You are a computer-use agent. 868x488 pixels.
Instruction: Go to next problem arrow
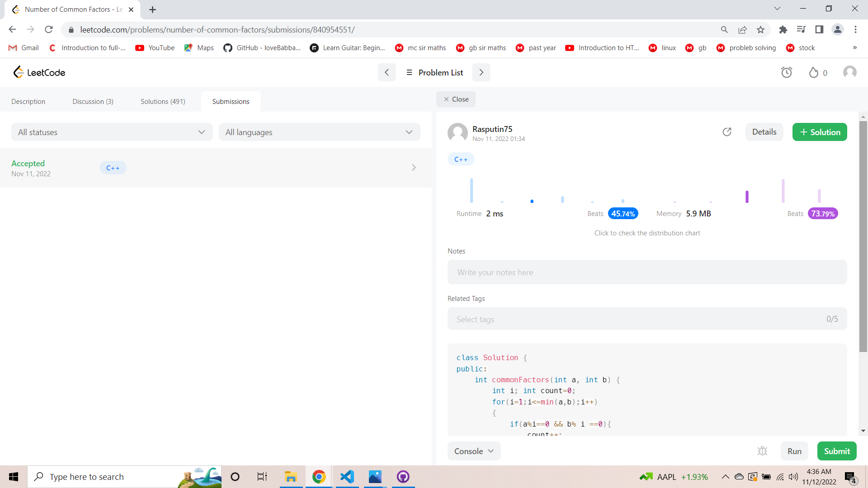click(x=481, y=72)
